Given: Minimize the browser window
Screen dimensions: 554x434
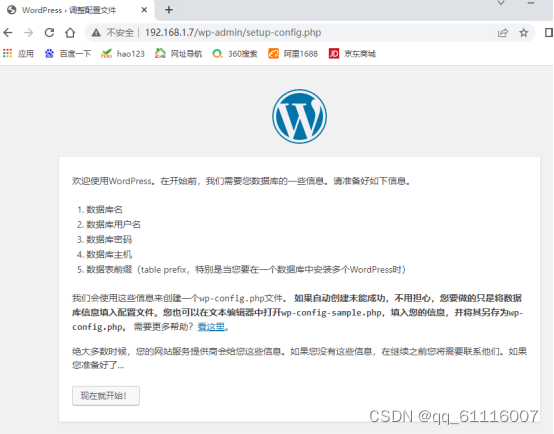Looking at the screenshot, I should 531,3.
